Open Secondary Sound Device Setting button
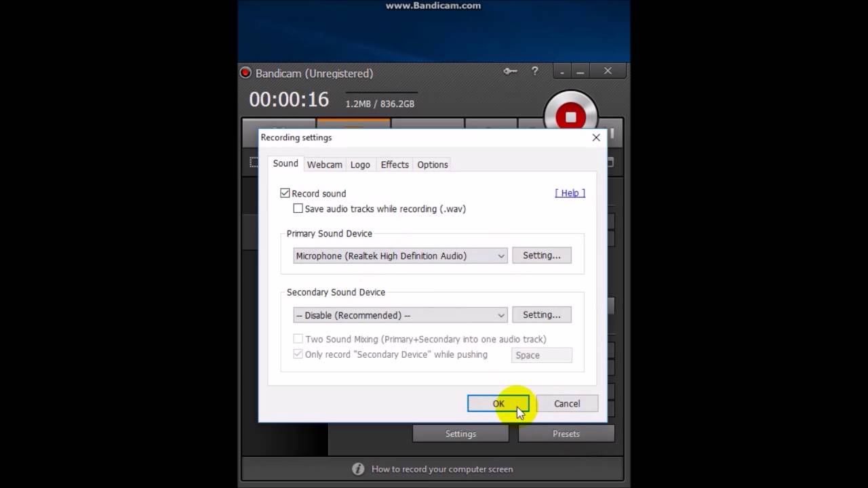The image size is (868, 488). coord(542,314)
